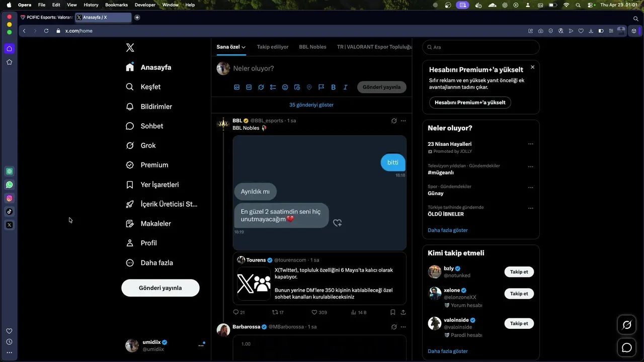This screenshot has width=644, height=362.
Task: Repost the BBL post
Action: point(278,312)
